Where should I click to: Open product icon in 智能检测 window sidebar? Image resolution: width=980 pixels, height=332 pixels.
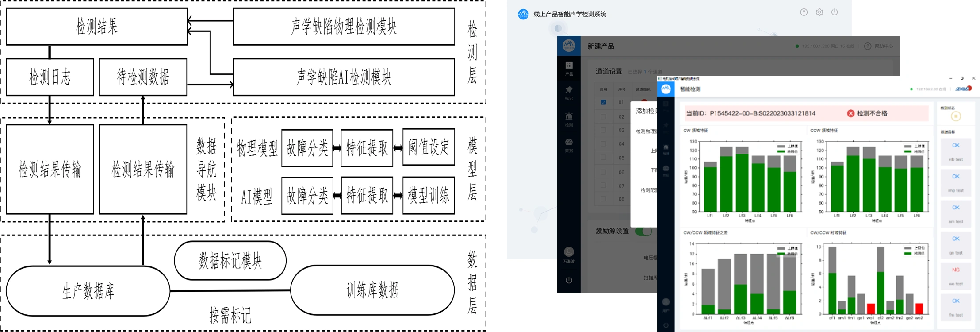point(666,104)
